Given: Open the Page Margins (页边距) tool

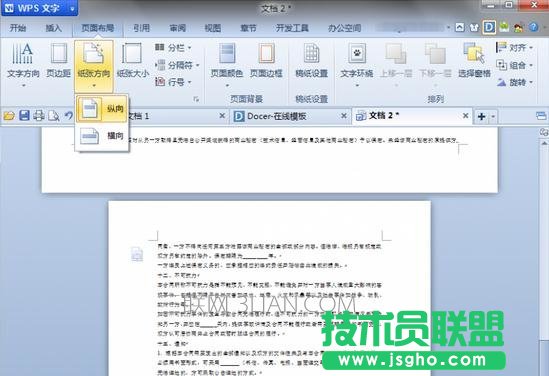Looking at the screenshot, I should point(58,60).
